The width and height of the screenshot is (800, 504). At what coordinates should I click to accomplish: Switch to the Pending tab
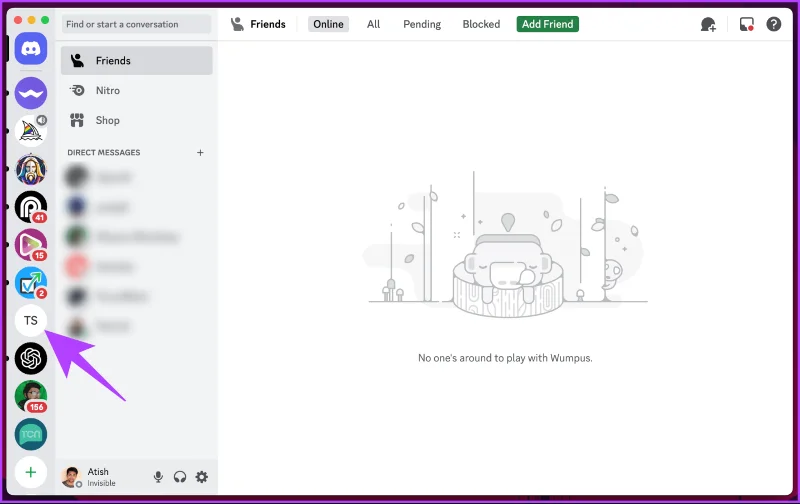point(422,24)
